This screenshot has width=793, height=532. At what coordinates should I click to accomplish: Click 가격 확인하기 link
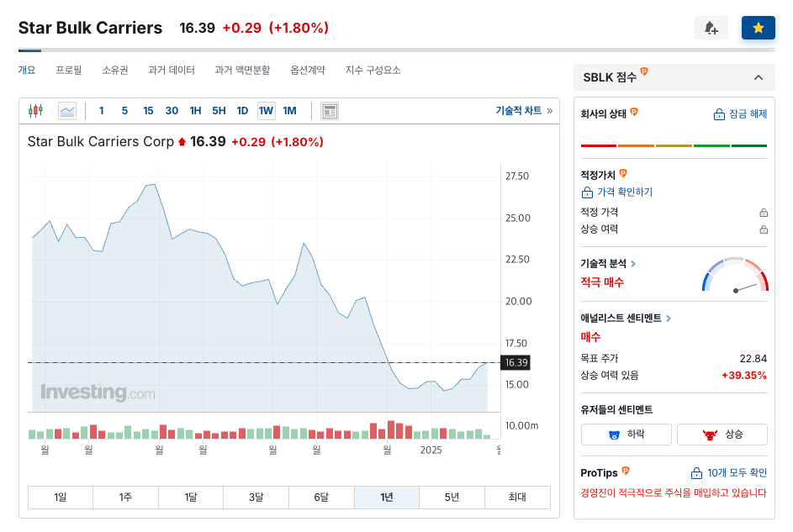[617, 192]
